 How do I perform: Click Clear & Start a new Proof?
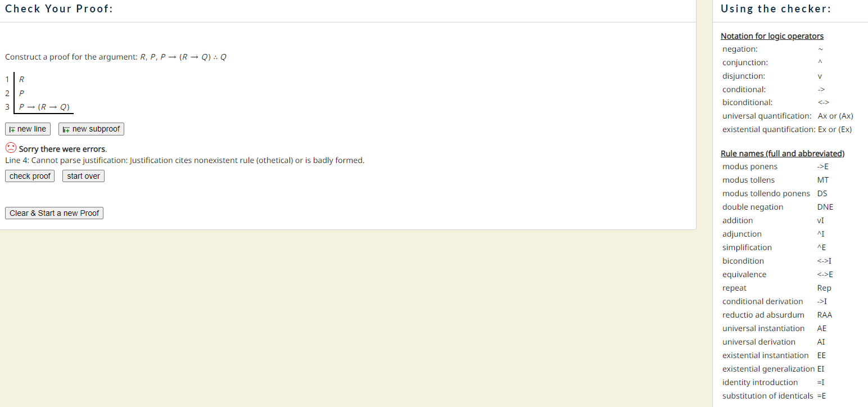55,213
